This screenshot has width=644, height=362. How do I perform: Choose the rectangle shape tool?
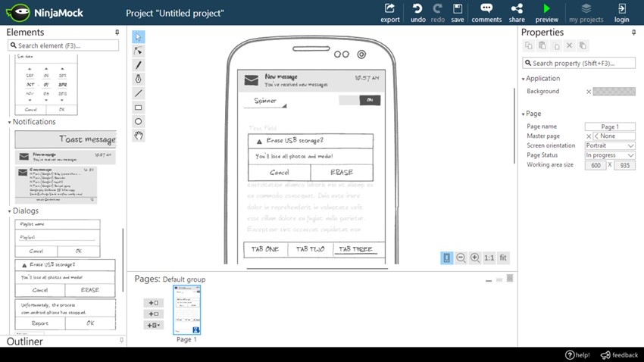138,108
